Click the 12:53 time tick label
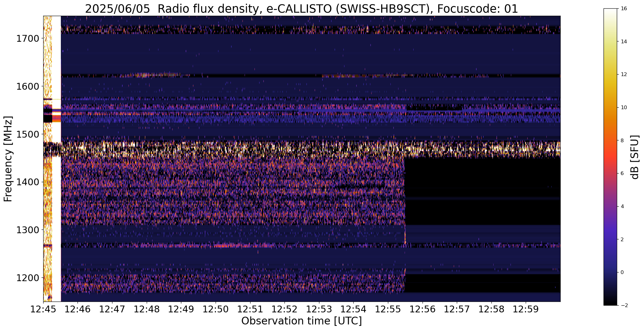 319,309
